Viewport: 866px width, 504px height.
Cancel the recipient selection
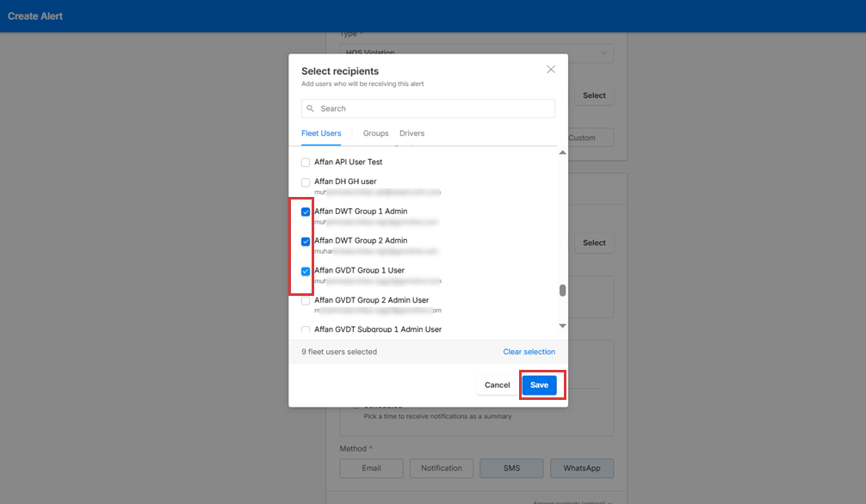pyautogui.click(x=497, y=385)
